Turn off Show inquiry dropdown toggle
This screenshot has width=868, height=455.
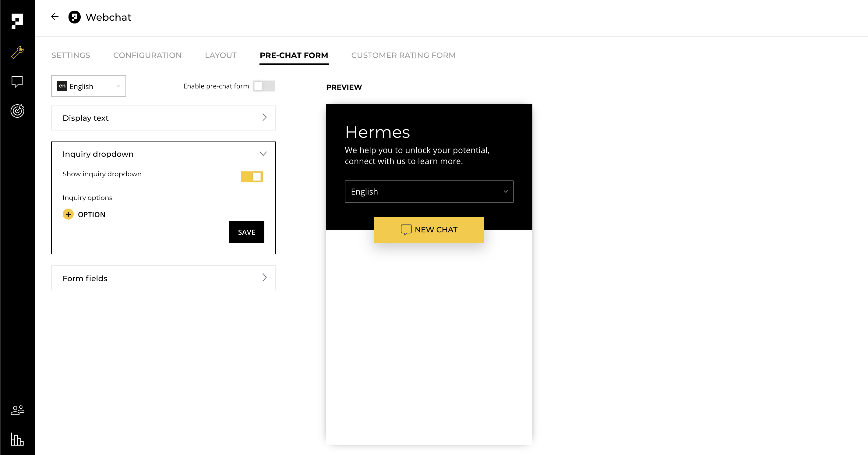[x=252, y=177]
